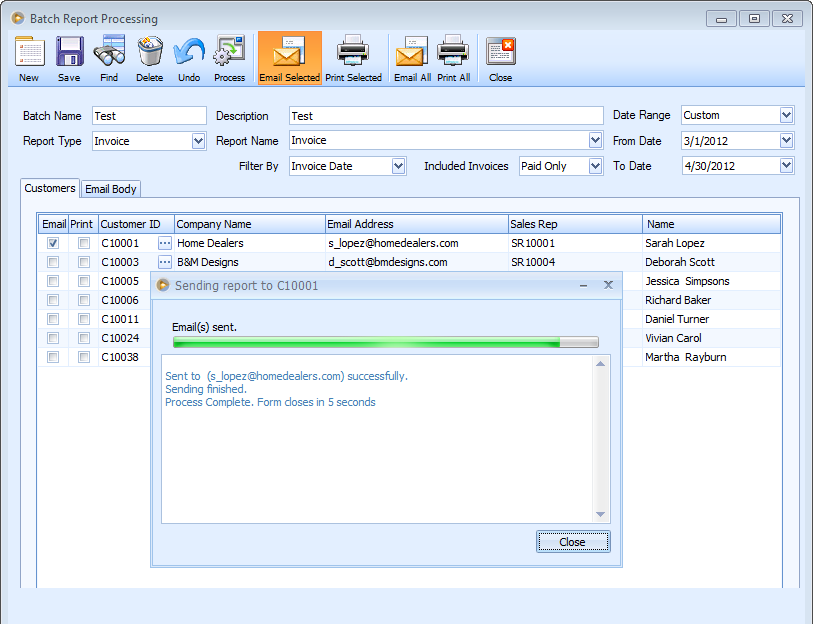Screen dimensions: 813x624
Task: Check Print checkbox for C10003
Action: (83, 262)
